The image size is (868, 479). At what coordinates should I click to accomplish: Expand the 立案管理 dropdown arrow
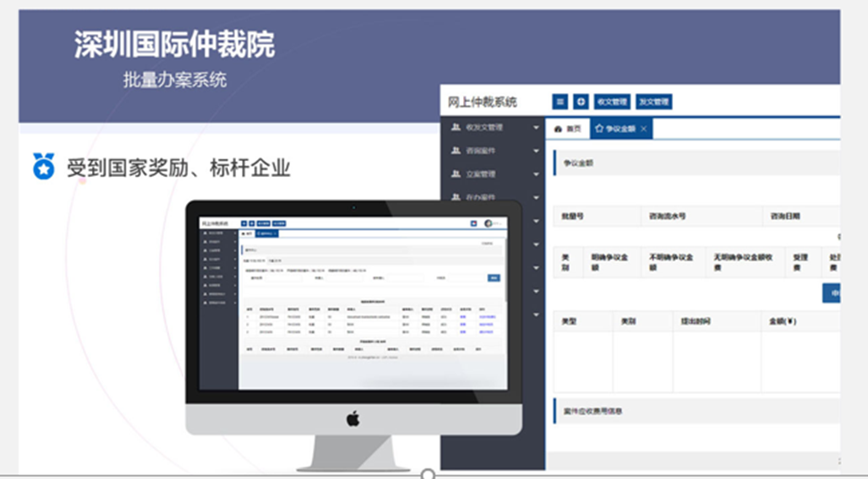(x=535, y=174)
